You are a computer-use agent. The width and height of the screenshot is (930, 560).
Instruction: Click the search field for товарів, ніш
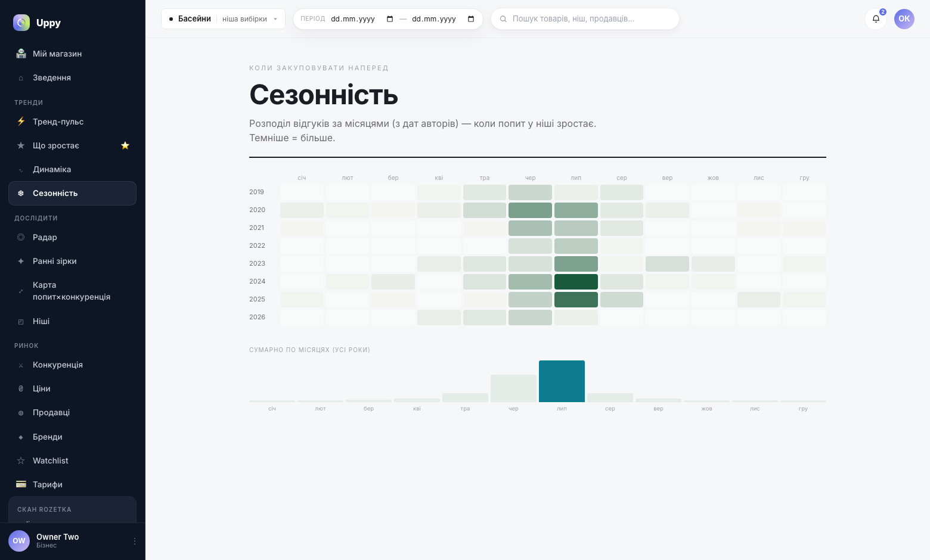pos(585,18)
